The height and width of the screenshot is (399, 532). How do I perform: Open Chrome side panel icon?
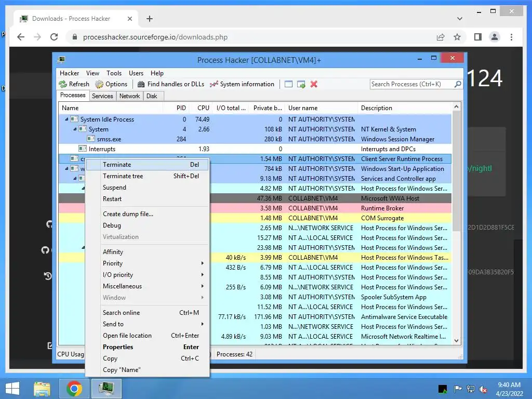[478, 37]
